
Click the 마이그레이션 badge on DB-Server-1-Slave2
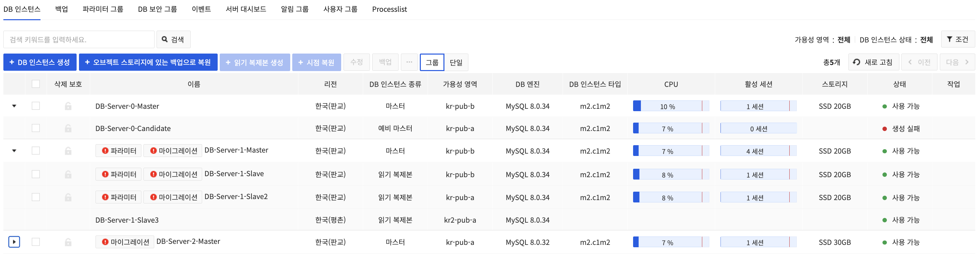(x=173, y=197)
